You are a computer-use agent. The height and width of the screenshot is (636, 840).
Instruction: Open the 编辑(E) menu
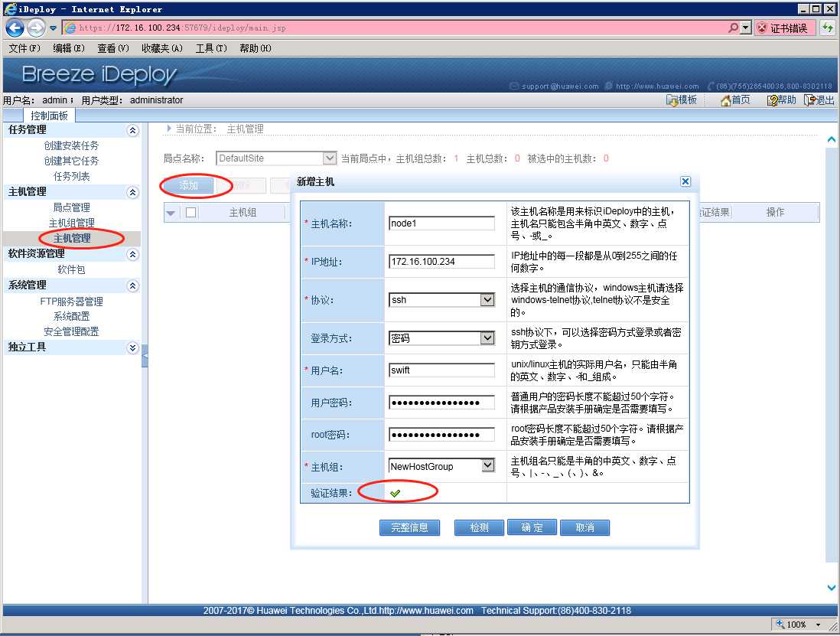[x=69, y=48]
